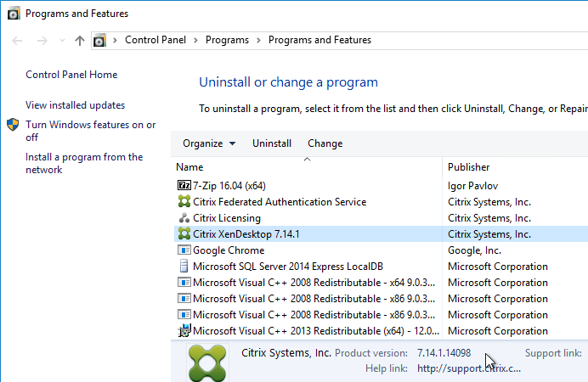Select the Google Chrome entry
The width and height of the screenshot is (588, 382).
click(229, 250)
